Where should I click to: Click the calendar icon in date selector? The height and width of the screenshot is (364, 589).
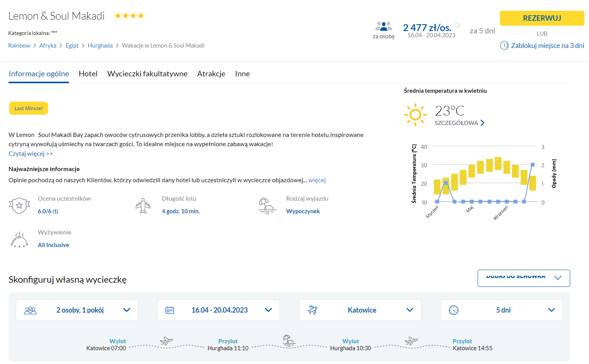170,310
